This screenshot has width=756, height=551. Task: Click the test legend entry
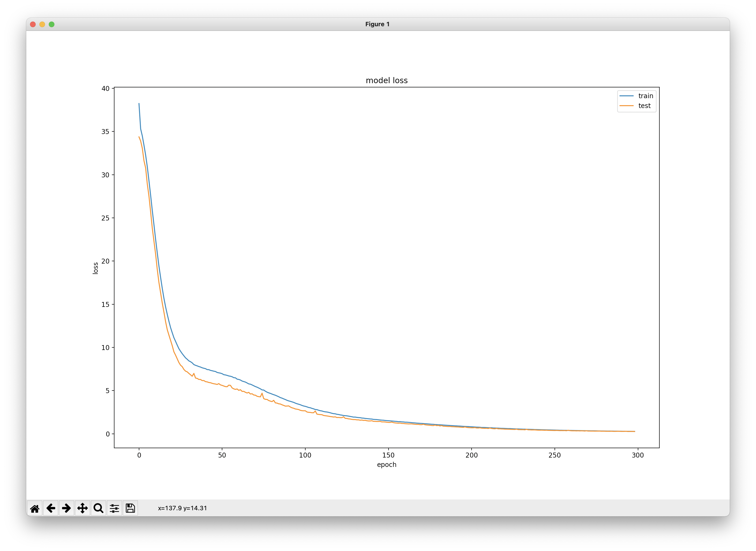(x=644, y=106)
